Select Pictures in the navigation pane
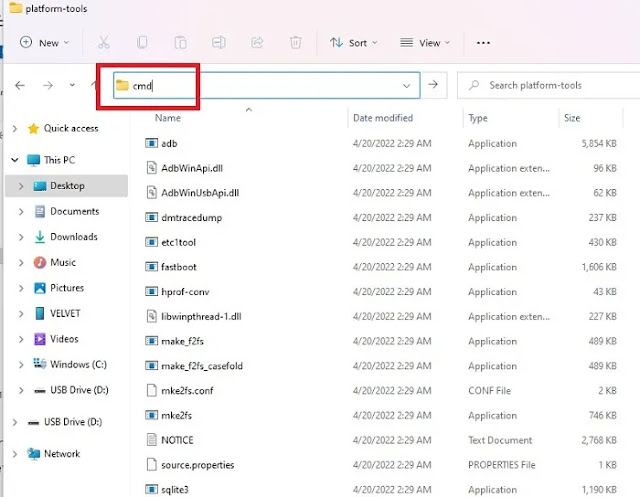Image resolution: width=640 pixels, height=497 pixels. pos(67,288)
